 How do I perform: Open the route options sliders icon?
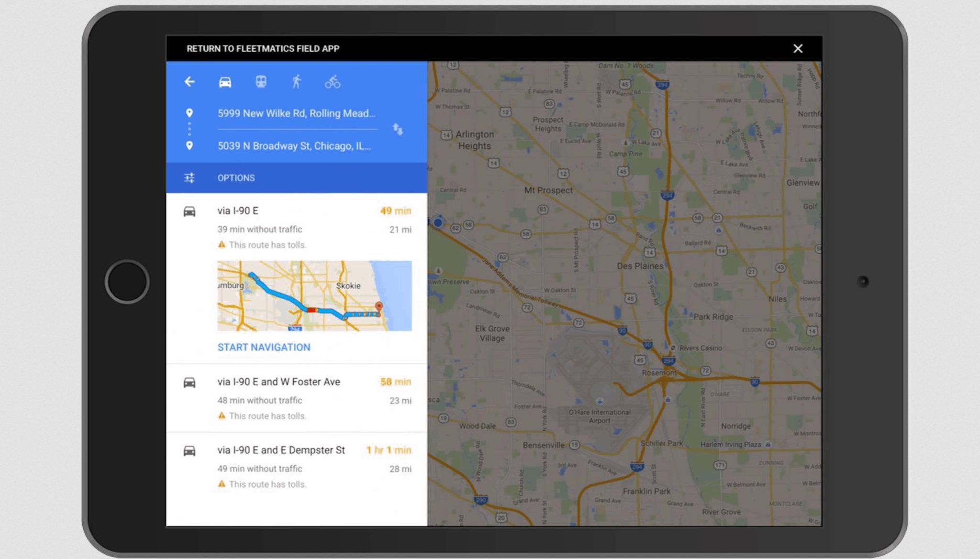pyautogui.click(x=189, y=178)
